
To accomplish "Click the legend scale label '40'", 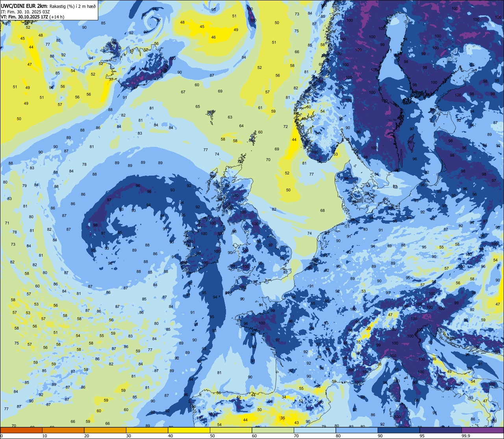I will 170,436.
